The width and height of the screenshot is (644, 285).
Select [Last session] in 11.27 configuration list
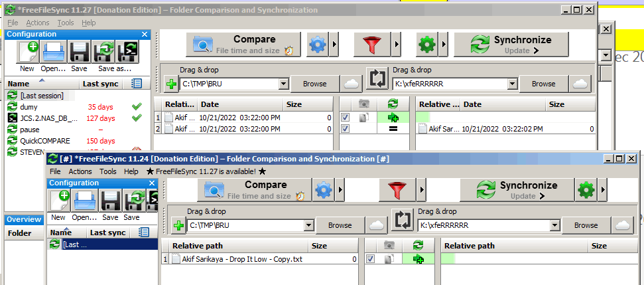[x=41, y=96]
